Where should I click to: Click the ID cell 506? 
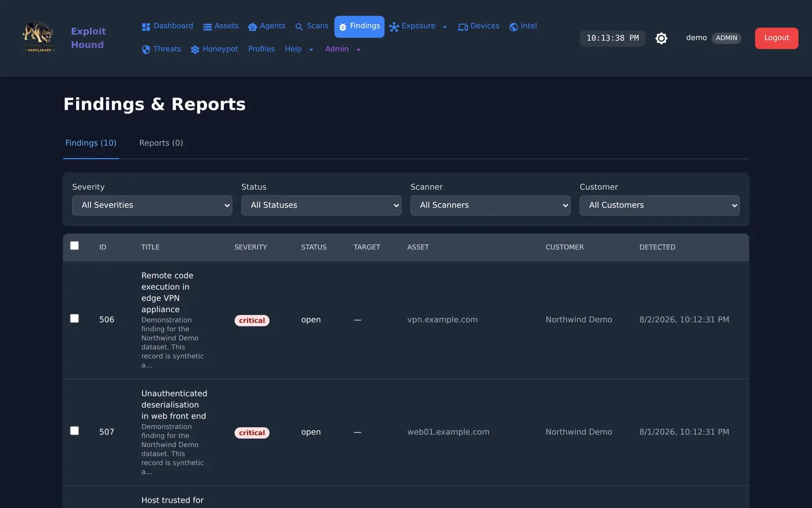107,320
